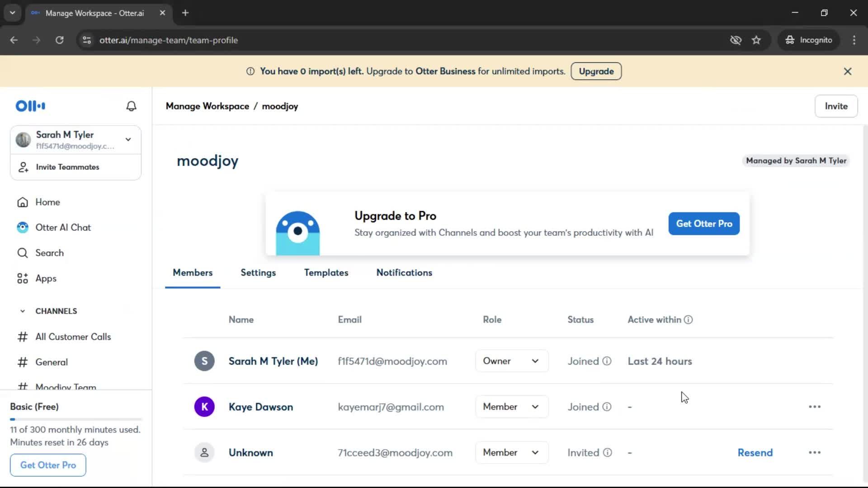Click the banner info icon
The width and height of the screenshot is (868, 488).
pyautogui.click(x=250, y=71)
